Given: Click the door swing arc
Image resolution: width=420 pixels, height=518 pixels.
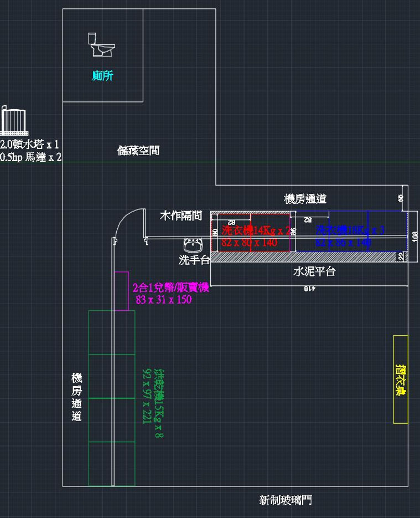Looking at the screenshot, I should pyautogui.click(x=125, y=220).
